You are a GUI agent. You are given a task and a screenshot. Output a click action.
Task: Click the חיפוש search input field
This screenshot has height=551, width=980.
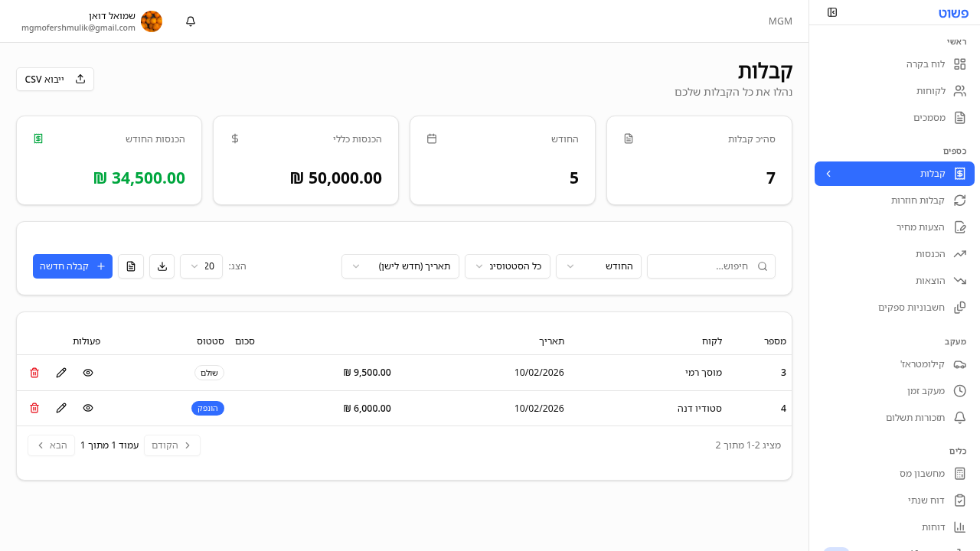click(x=710, y=266)
